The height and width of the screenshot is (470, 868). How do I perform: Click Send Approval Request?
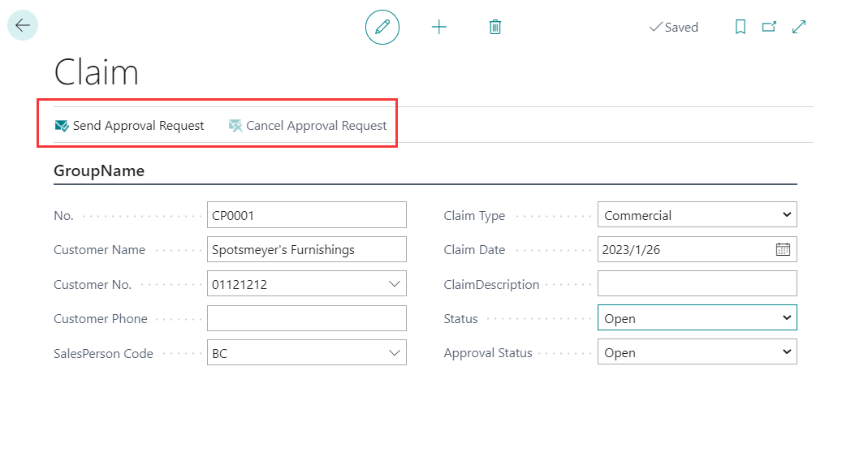[130, 125]
